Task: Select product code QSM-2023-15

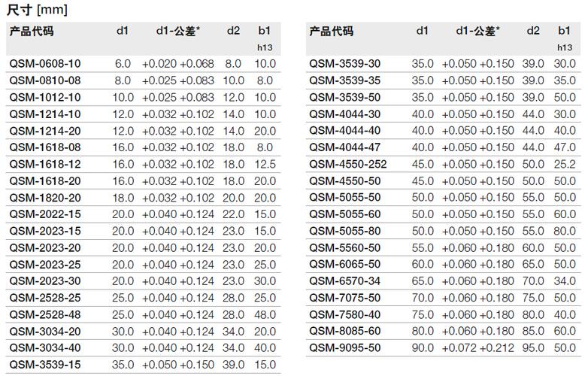Action: 45,231
